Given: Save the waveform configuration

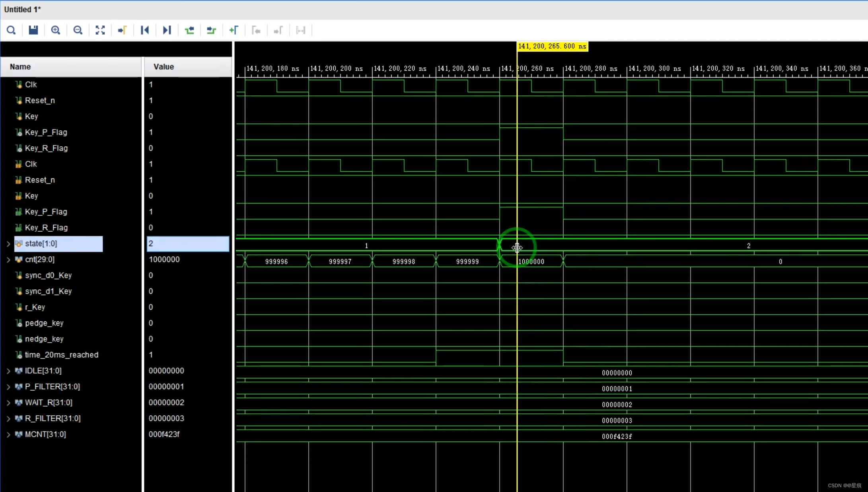Looking at the screenshot, I should pyautogui.click(x=33, y=30).
